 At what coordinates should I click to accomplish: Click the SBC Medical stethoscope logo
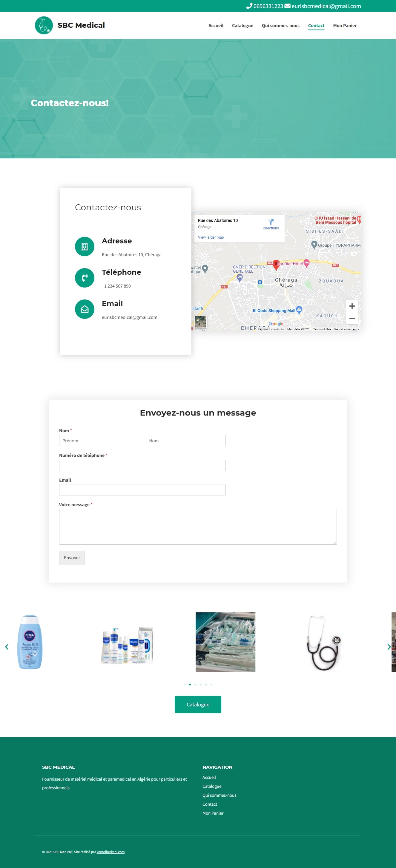click(x=44, y=25)
